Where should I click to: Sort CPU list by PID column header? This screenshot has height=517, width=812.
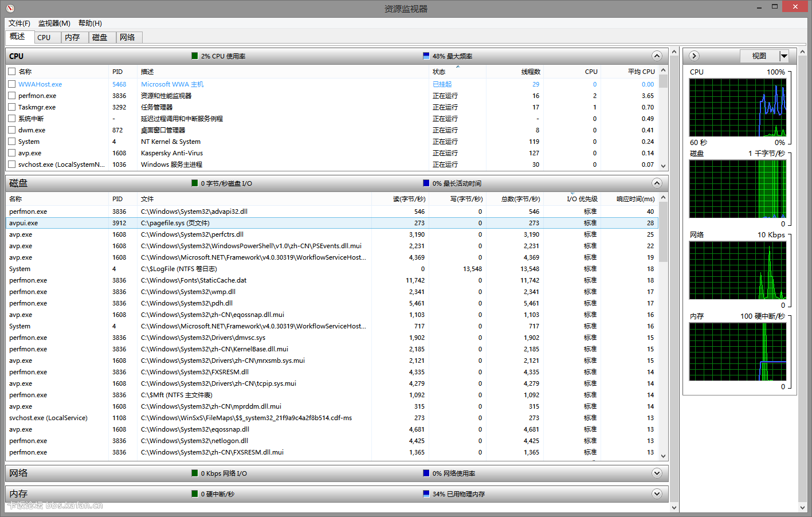click(123, 72)
